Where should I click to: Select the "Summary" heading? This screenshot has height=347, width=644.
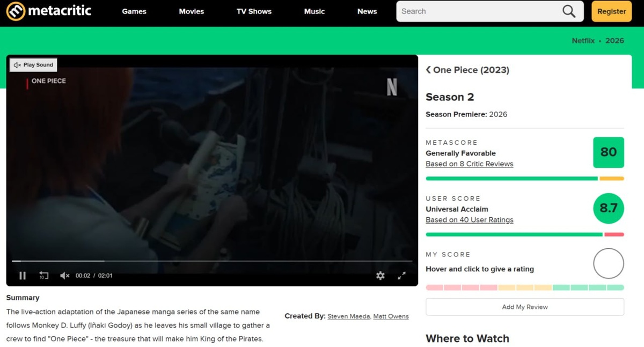click(x=23, y=298)
